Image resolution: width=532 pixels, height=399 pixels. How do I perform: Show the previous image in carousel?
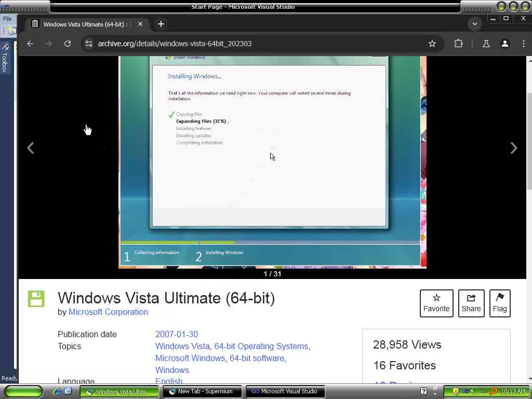[x=31, y=148]
